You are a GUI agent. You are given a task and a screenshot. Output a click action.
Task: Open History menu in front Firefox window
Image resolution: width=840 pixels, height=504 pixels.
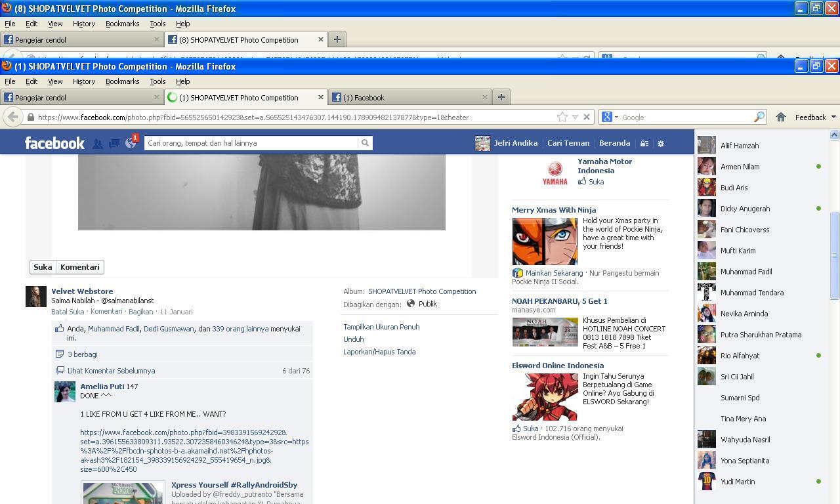(x=83, y=81)
